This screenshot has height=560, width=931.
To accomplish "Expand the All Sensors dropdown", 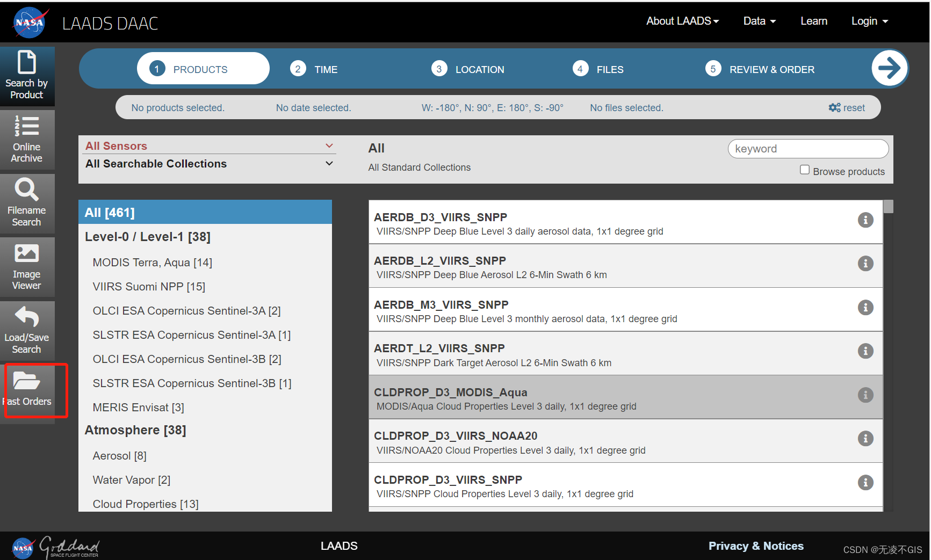I will 210,146.
